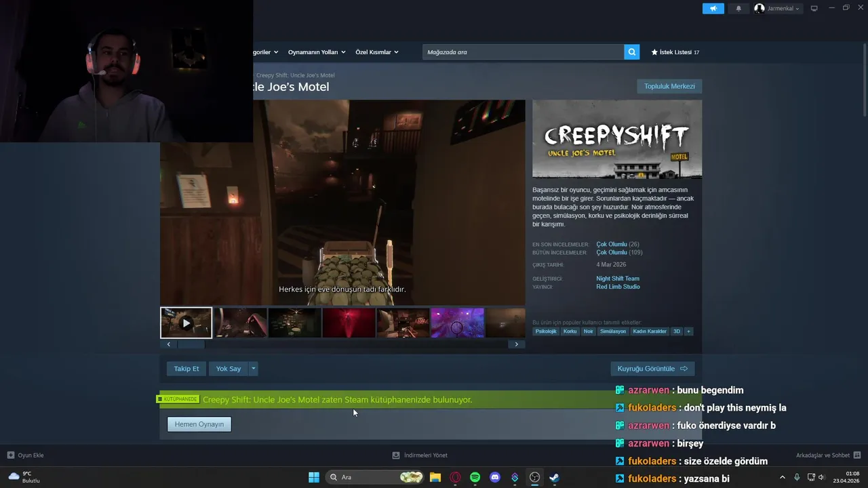The image size is (868, 488).
Task: Open the Windows Start menu
Action: coord(314,477)
